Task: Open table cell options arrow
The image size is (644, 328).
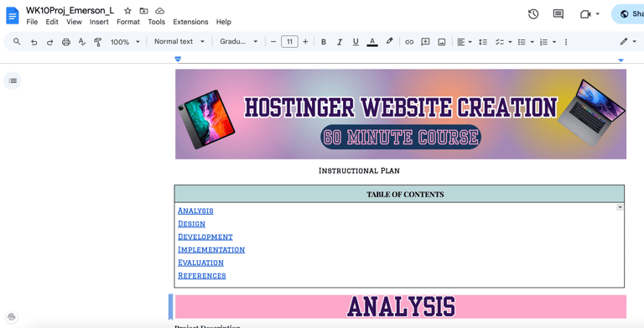Action: click(x=620, y=207)
